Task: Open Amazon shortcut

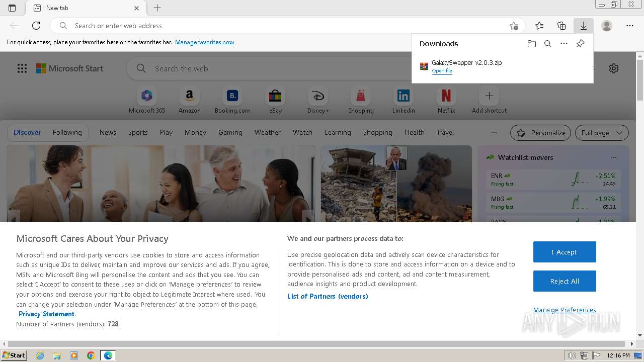Action: click(x=189, y=101)
